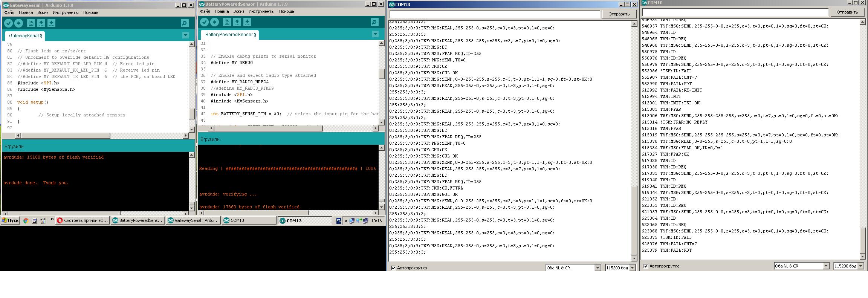Click Verify icon in GatewaySerial window

pos(8,23)
